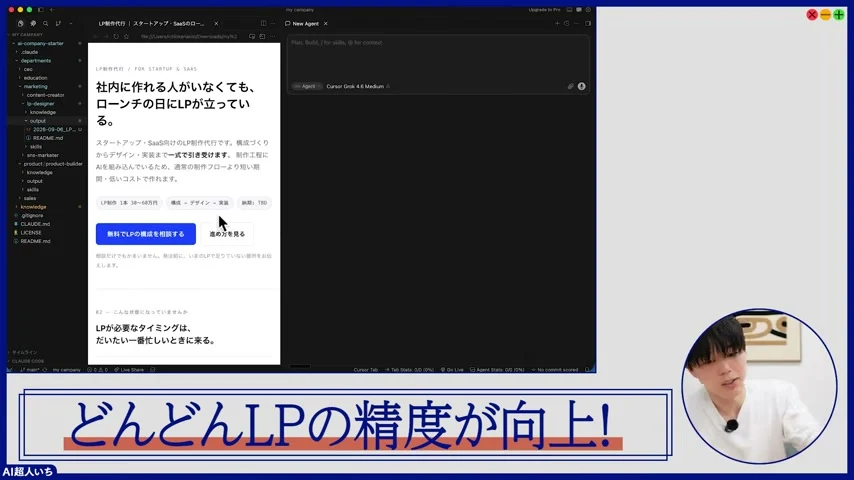Click the LP制作 1本 30〜60万円 tag

click(129, 203)
